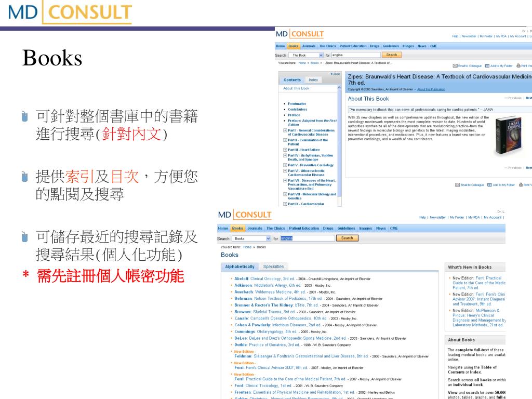Click the Email to Colleague icon below the book description
The width and height of the screenshot is (532, 399).
457,185
